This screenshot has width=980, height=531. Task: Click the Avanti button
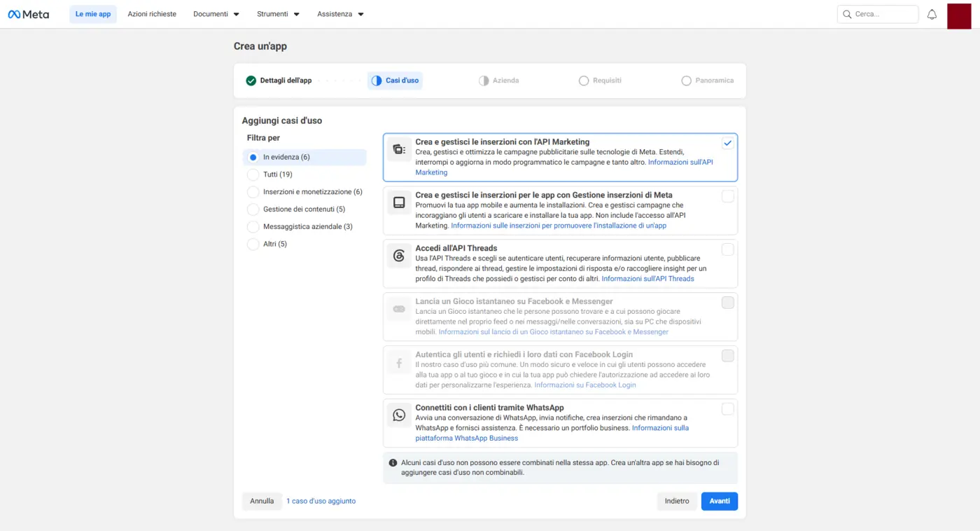[x=720, y=501]
